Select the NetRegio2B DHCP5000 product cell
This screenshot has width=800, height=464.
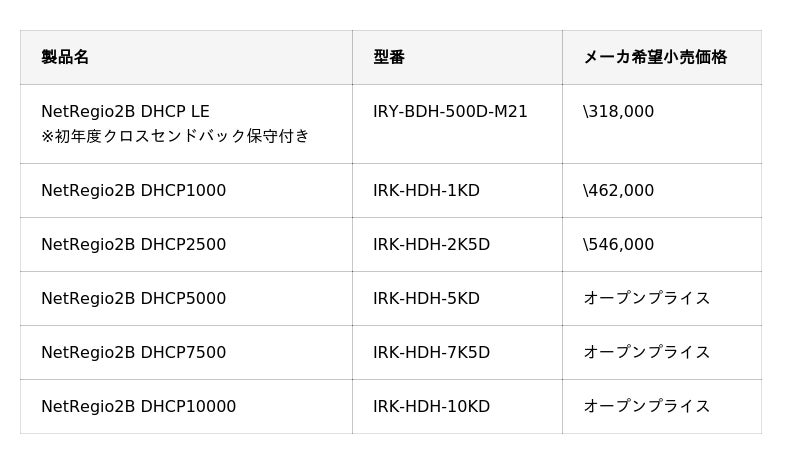pyautogui.click(x=133, y=299)
